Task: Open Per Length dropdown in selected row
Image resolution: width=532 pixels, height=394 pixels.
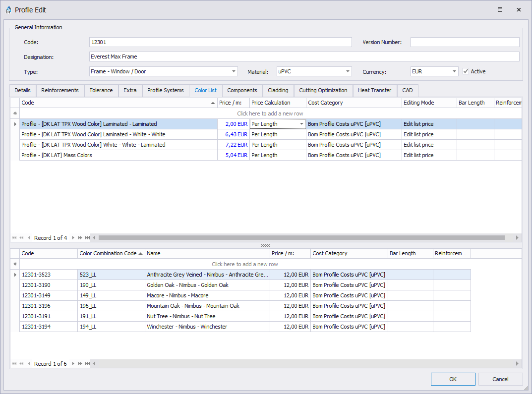Action: (x=301, y=124)
